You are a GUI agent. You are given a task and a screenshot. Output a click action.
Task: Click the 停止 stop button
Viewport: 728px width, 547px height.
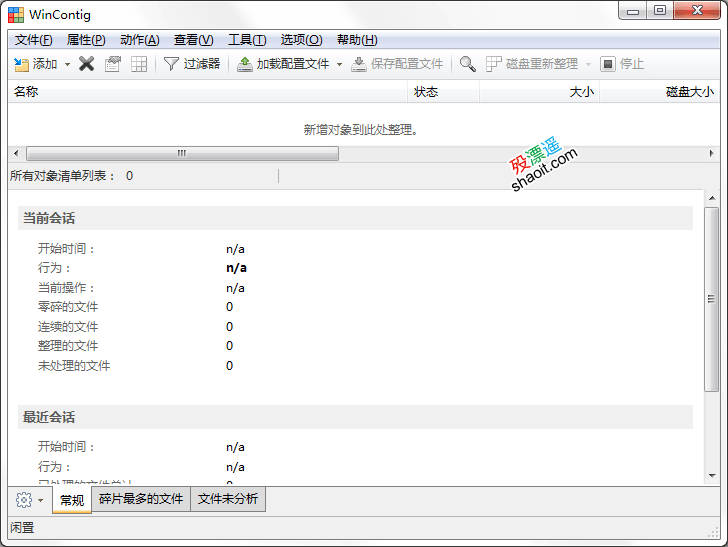point(622,64)
